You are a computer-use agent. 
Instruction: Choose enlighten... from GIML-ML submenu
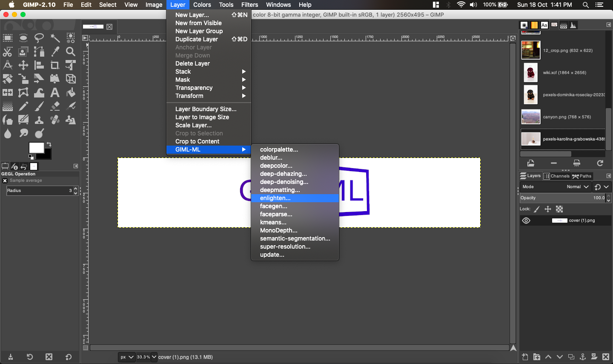(275, 198)
